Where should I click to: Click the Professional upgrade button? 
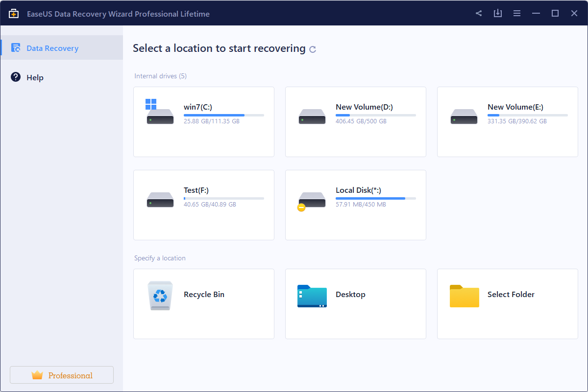62,375
